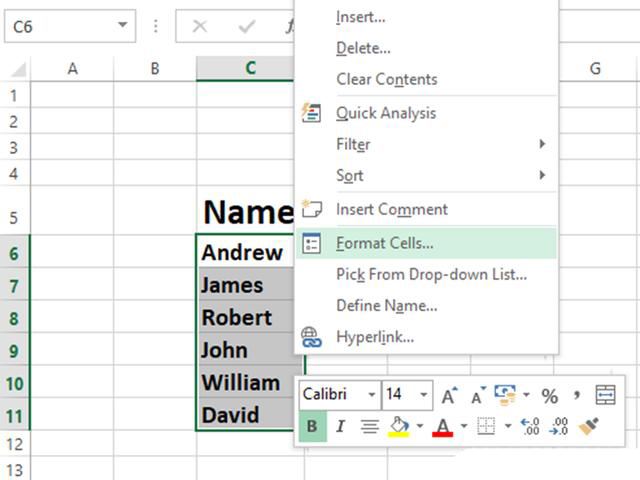Select column C header
The image size is (640, 480).
245,68
